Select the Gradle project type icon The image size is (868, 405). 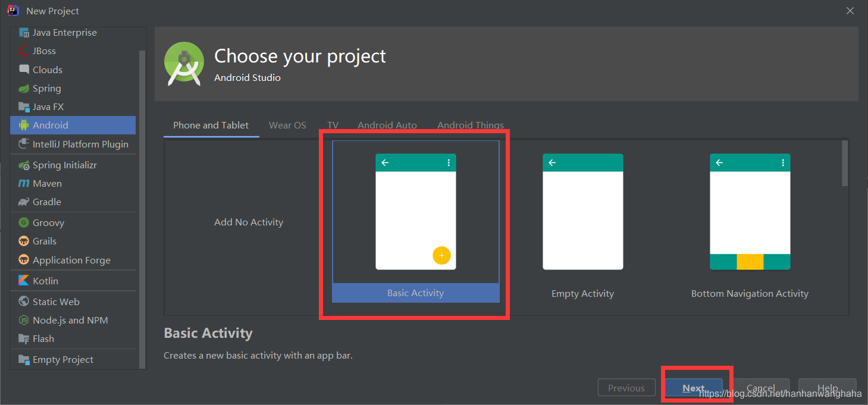[x=25, y=202]
